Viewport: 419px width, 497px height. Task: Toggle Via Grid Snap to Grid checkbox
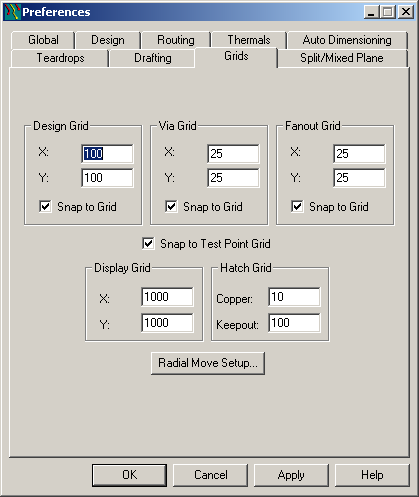(171, 207)
